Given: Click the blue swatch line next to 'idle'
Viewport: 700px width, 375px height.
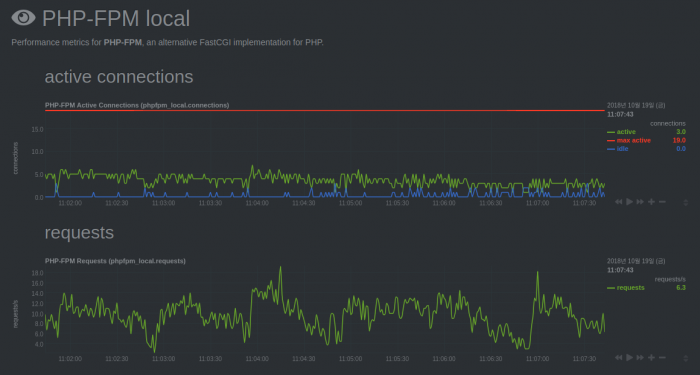Looking at the screenshot, I should (611, 149).
